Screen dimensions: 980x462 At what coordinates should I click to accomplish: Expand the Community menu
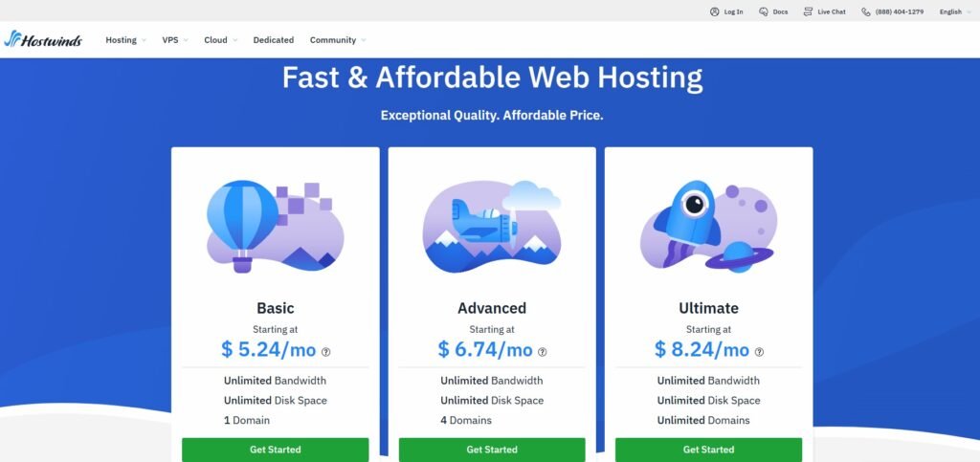[x=338, y=40]
